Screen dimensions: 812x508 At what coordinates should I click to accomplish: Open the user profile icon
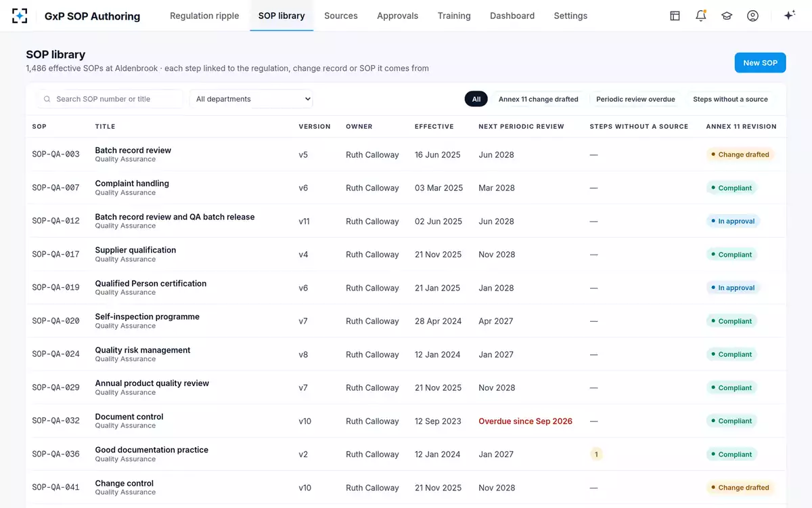(752, 16)
